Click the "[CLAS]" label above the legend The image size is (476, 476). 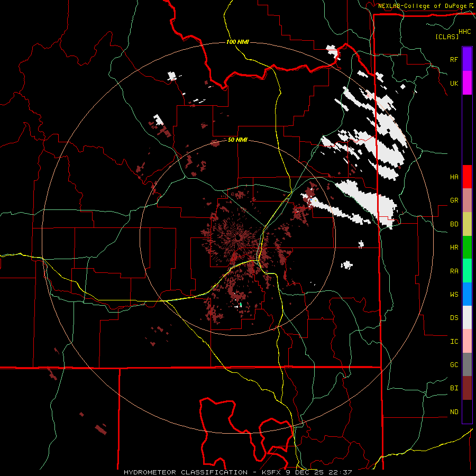447,36
